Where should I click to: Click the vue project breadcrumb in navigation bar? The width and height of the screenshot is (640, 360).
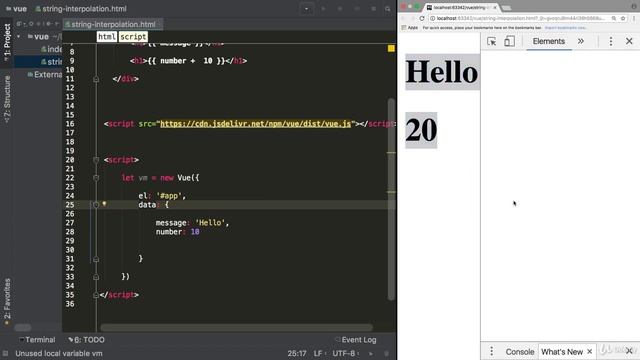(16, 9)
